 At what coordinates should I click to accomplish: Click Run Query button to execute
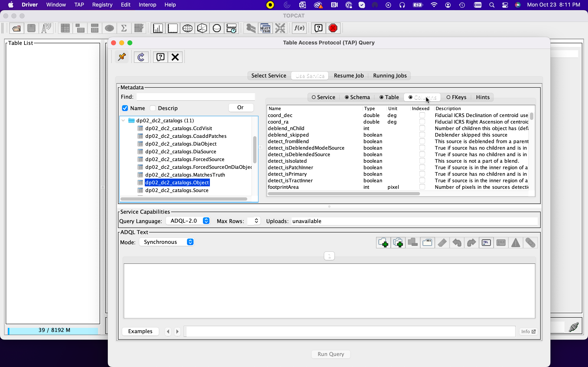click(x=330, y=354)
